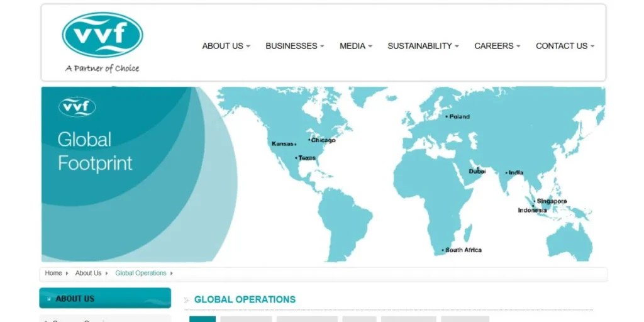
Task: Expand the Careers dropdown arrow
Action: [518, 47]
